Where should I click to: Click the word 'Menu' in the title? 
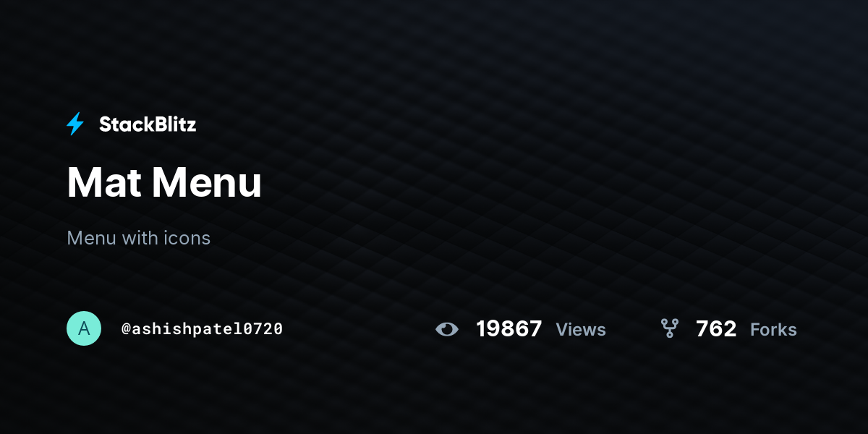click(x=207, y=182)
